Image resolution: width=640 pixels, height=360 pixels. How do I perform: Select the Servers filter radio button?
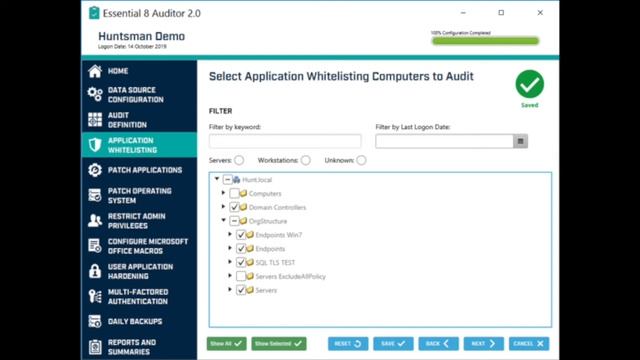239,160
